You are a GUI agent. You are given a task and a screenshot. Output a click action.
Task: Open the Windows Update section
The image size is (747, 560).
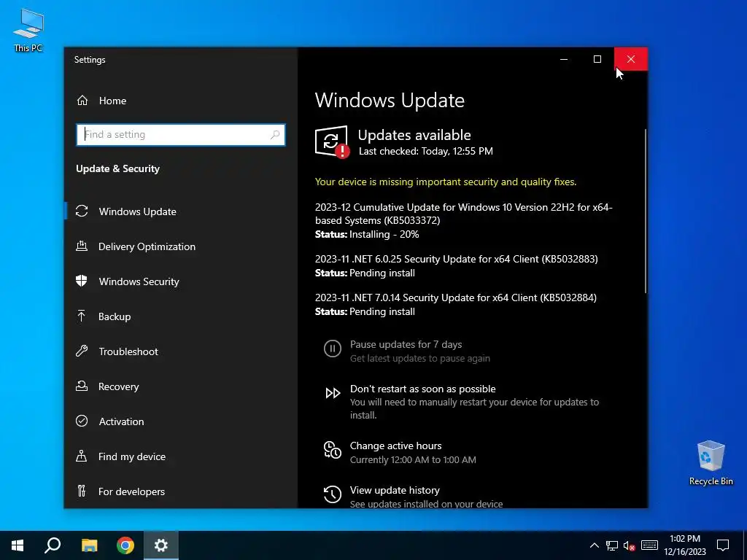181,211
